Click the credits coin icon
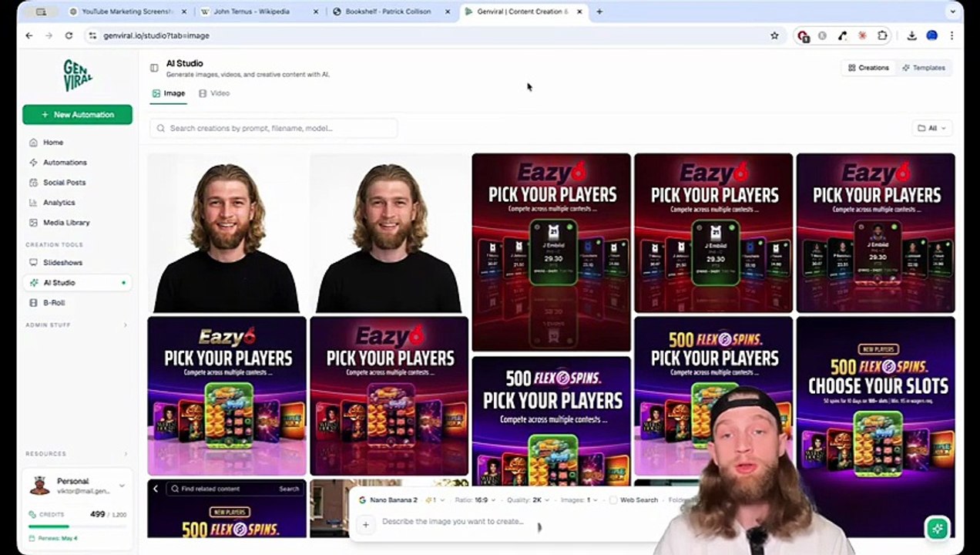 32,514
